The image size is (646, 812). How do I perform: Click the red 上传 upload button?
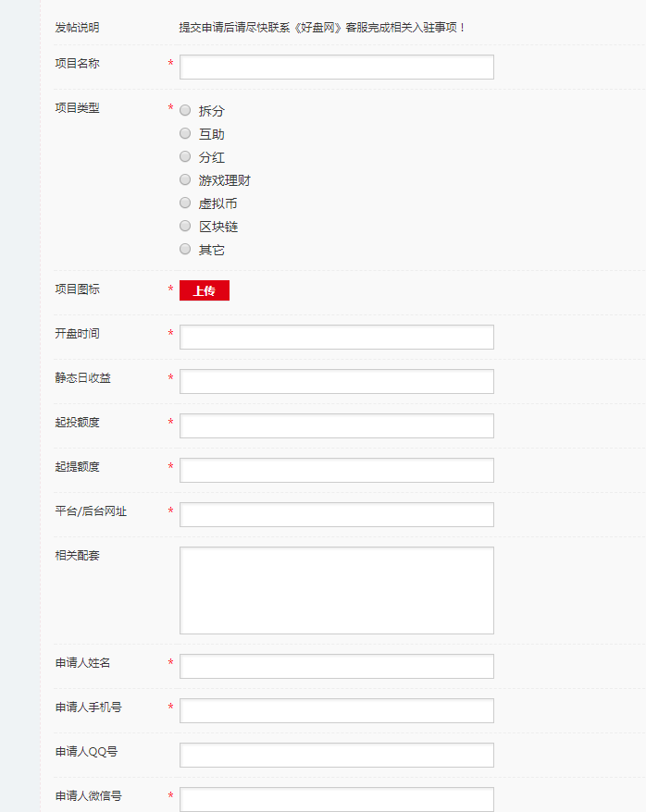click(205, 290)
